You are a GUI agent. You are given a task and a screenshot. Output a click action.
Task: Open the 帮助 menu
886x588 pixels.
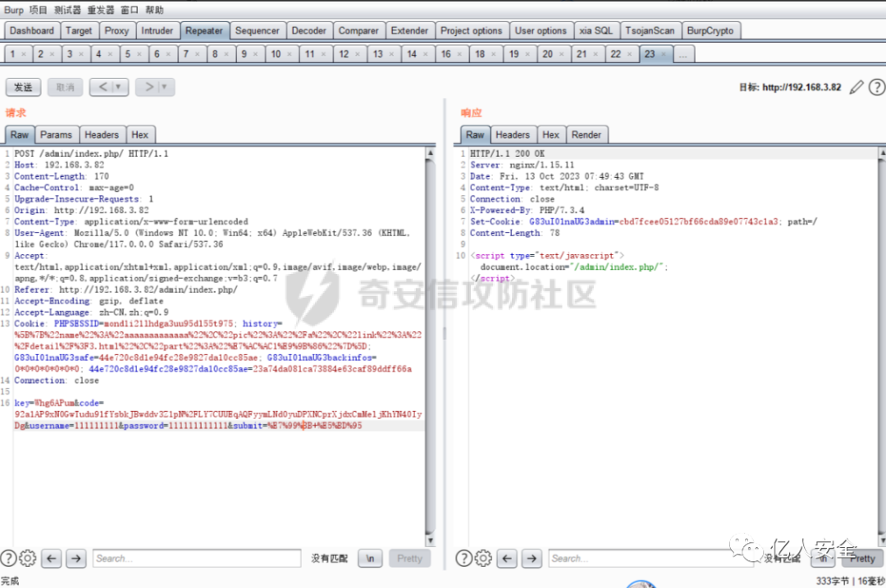pos(154,10)
